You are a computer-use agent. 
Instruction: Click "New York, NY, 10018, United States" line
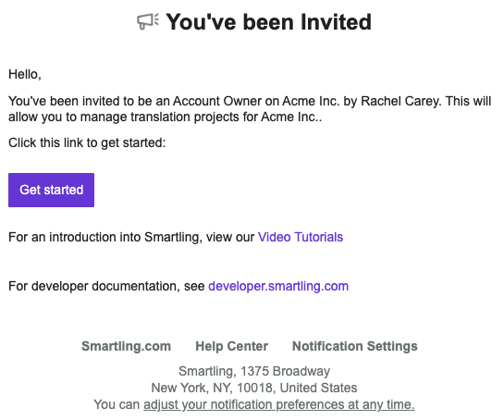pos(254,388)
